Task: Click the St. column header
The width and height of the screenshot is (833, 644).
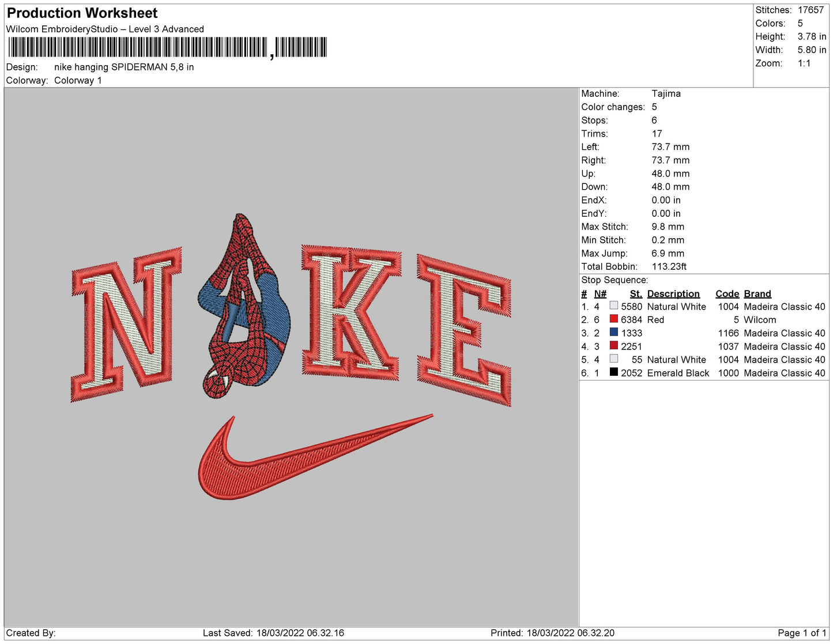Action: click(635, 293)
